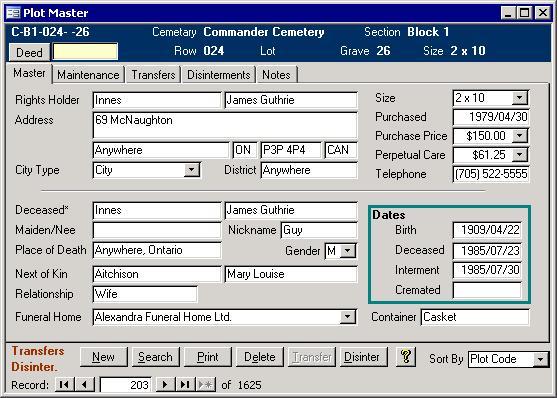The image size is (557, 398).
Task: Click the help question mark icon
Action: pos(406,356)
